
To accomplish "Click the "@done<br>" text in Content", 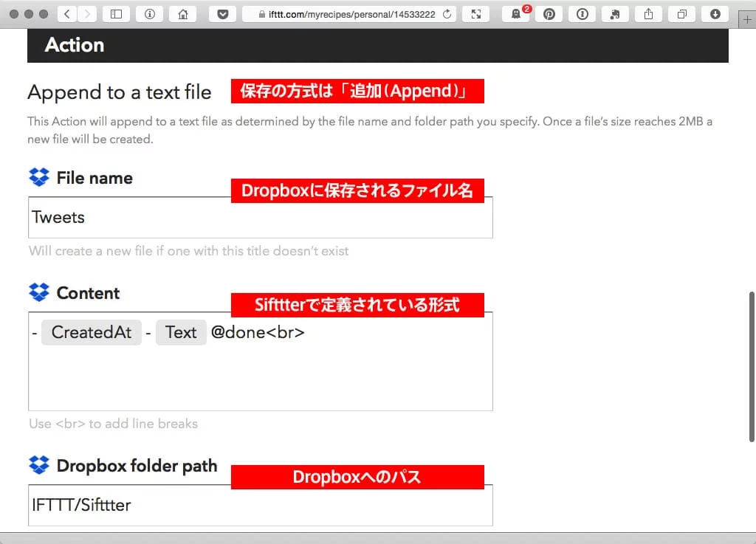I will [x=258, y=332].
